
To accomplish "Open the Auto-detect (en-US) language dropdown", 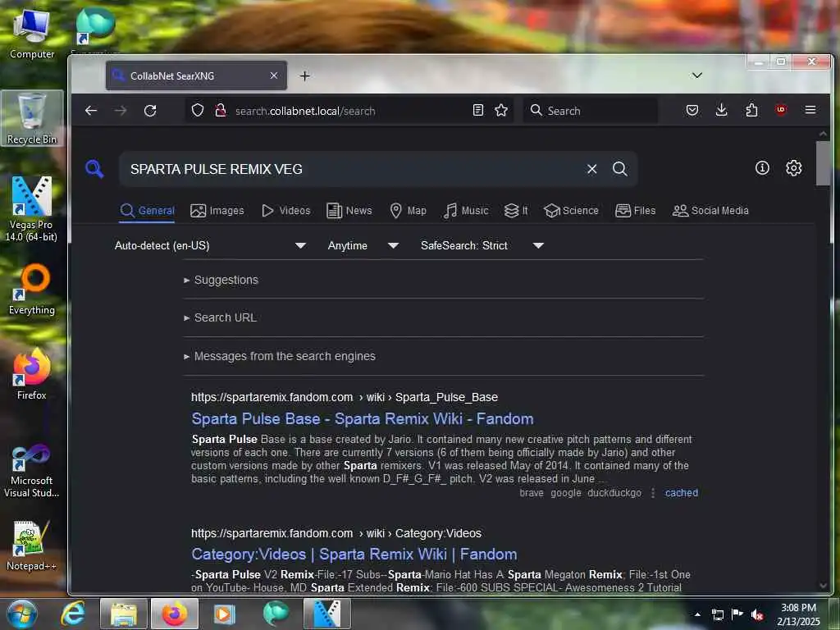I will pos(210,245).
